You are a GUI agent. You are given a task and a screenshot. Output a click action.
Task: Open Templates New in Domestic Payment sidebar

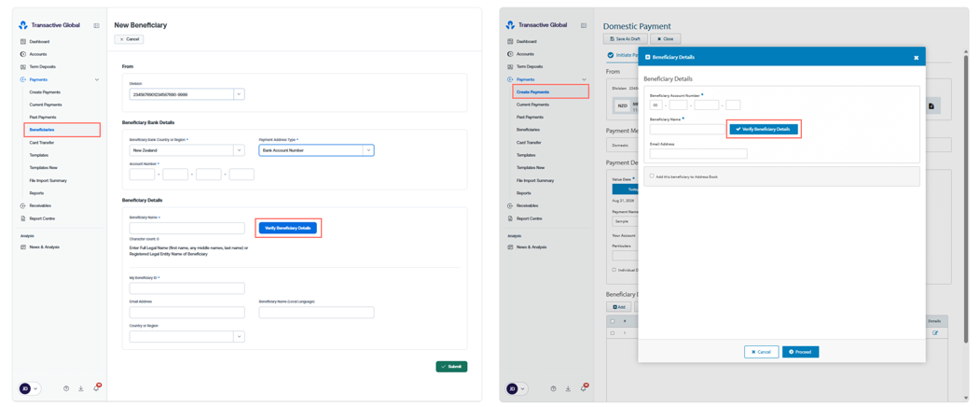[x=531, y=168]
